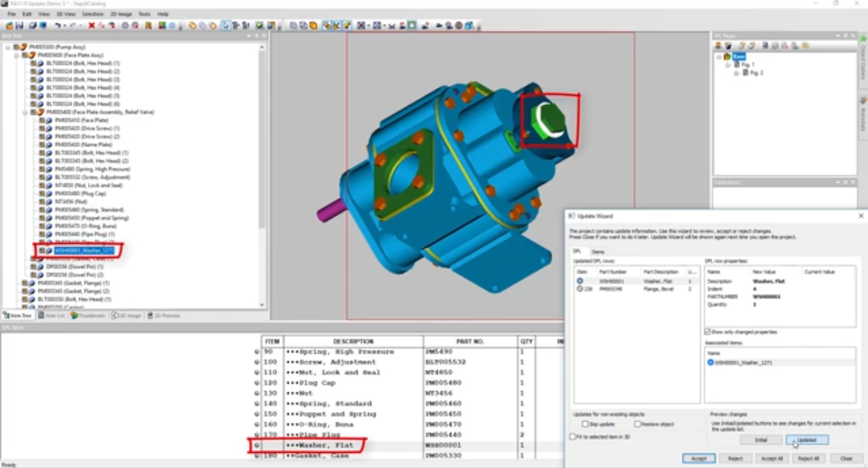The height and width of the screenshot is (468, 868).
Task: Select PM005340 Flange, Bevel row in Update Wizard
Action: (x=635, y=288)
